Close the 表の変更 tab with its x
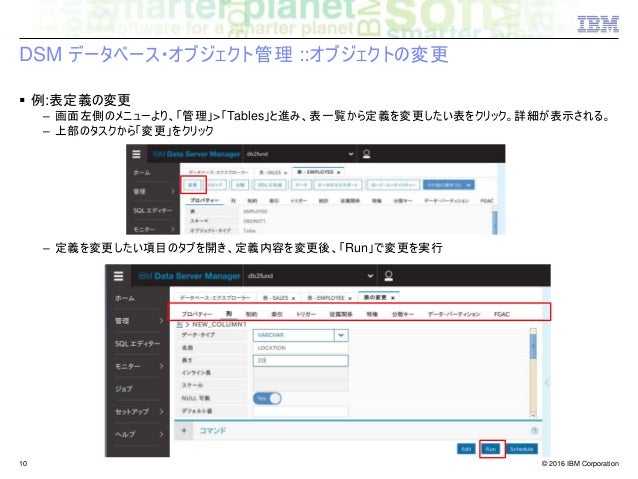638x479 pixels. 393,298
